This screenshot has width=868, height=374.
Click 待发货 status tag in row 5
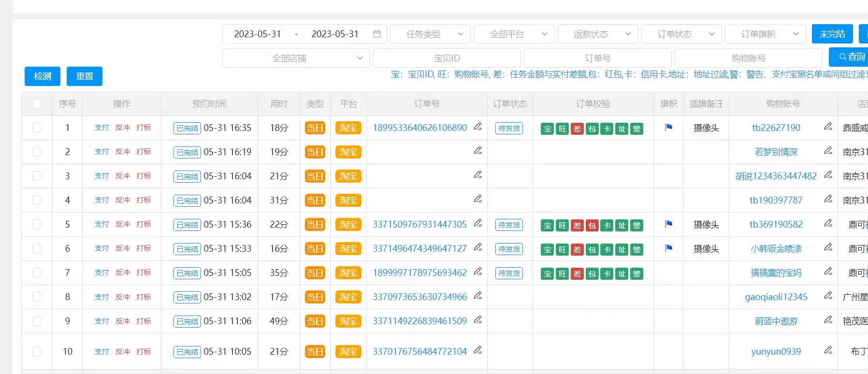(x=509, y=225)
